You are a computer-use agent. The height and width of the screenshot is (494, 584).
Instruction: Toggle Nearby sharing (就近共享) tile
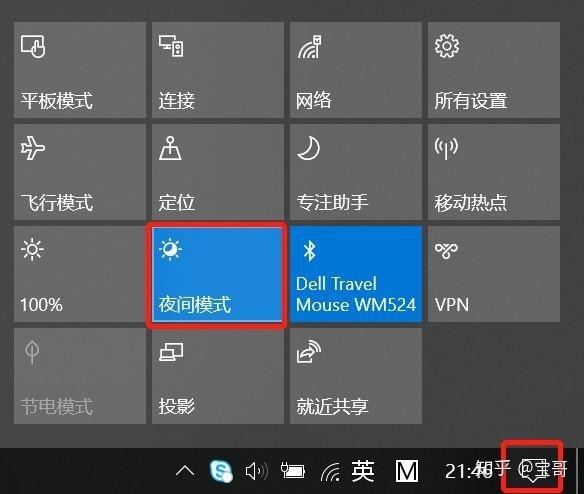tap(356, 376)
